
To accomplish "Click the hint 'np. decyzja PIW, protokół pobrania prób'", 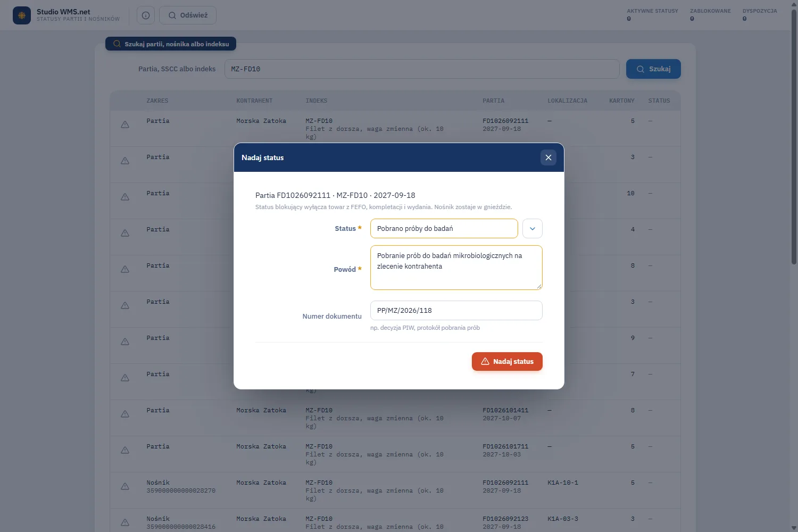I will [x=425, y=328].
